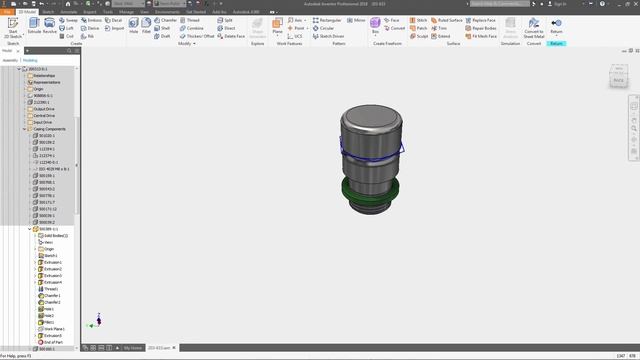Collapse the top-level assembly node
This screenshot has width=640, height=360.
tap(19, 69)
